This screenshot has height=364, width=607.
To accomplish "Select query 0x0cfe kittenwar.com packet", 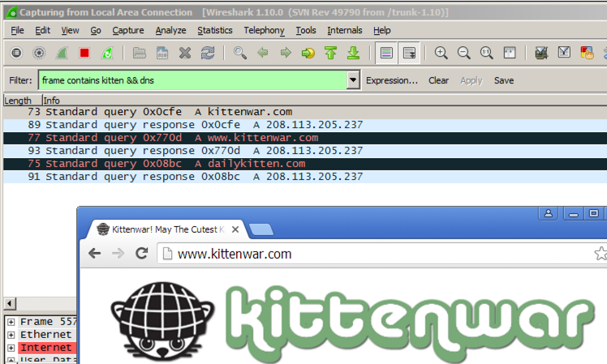I will tap(305, 112).
